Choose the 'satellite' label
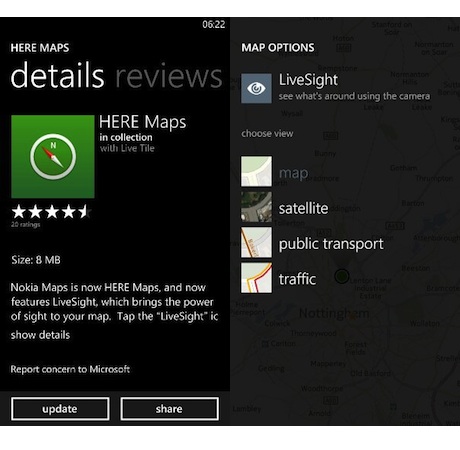Image resolution: width=460 pixels, height=450 pixels. pos(303,208)
